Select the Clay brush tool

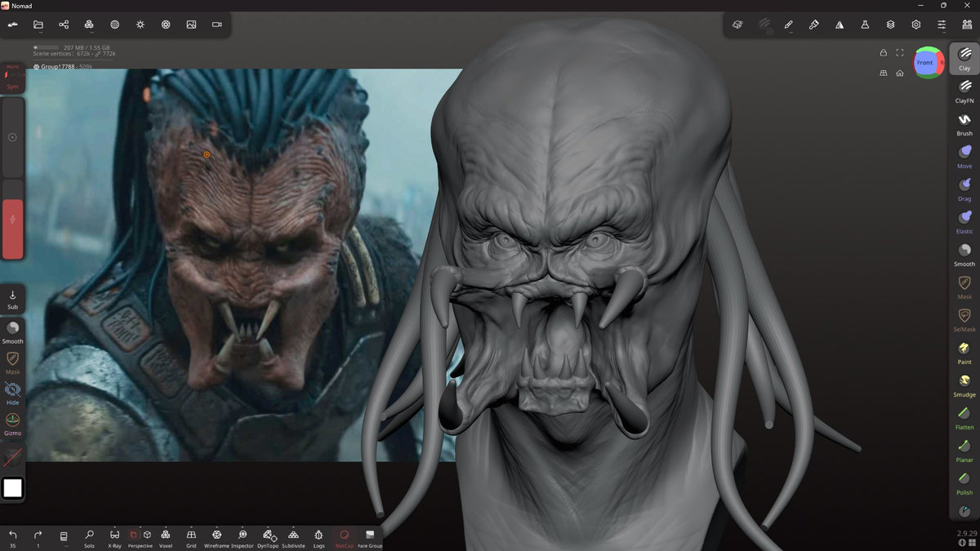(x=964, y=58)
